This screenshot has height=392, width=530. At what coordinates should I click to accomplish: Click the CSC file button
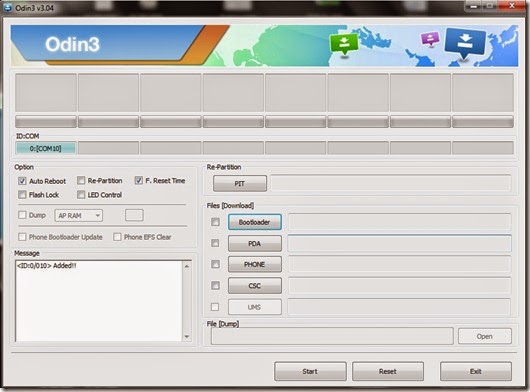pyautogui.click(x=255, y=286)
